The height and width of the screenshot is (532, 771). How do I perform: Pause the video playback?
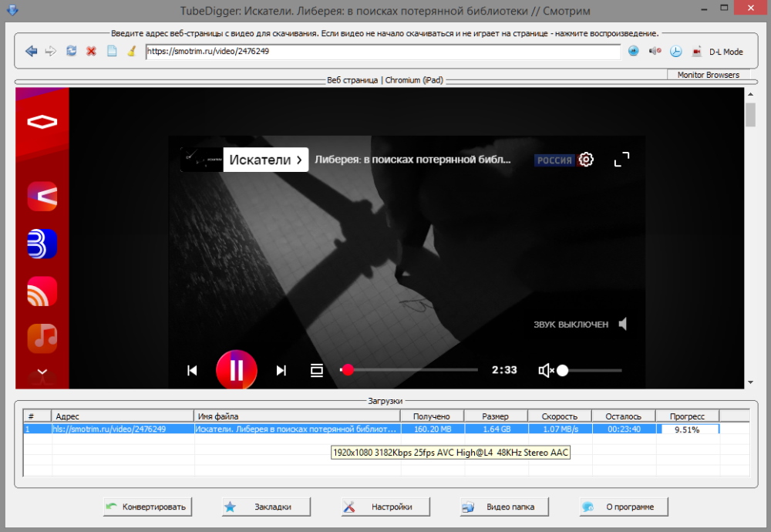[237, 370]
